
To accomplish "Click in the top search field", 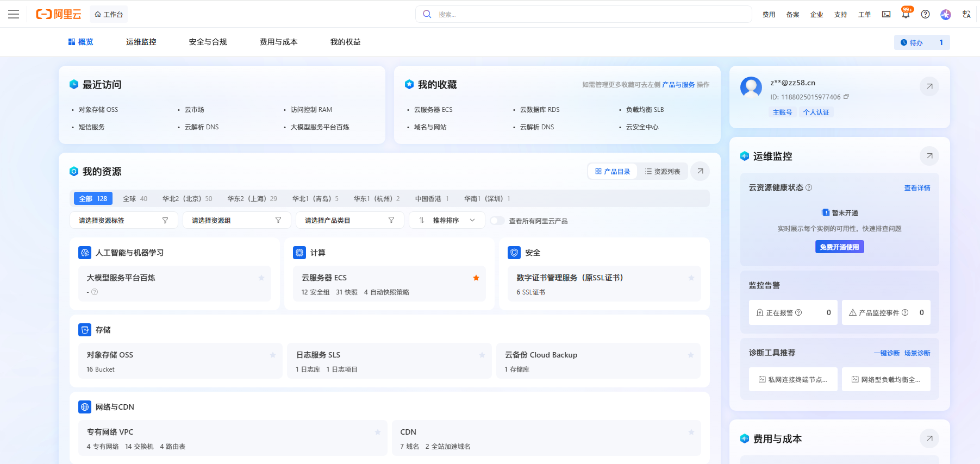I will click(584, 14).
